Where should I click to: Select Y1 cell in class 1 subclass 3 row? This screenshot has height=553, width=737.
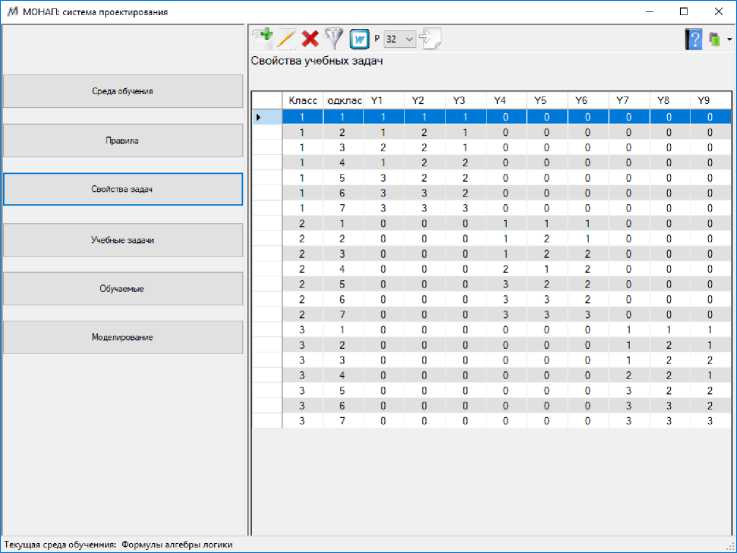point(384,148)
